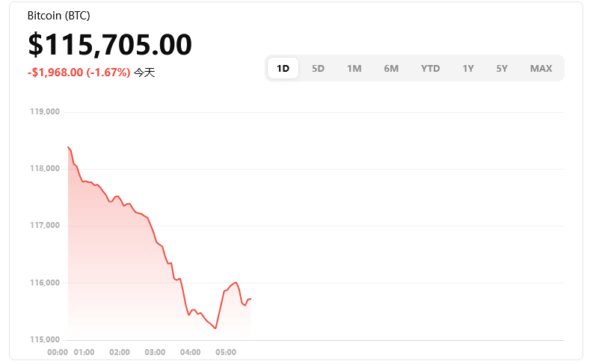Screen dimensions: 596x364
Task: Click the $115,705.00 price value
Action: (x=110, y=45)
